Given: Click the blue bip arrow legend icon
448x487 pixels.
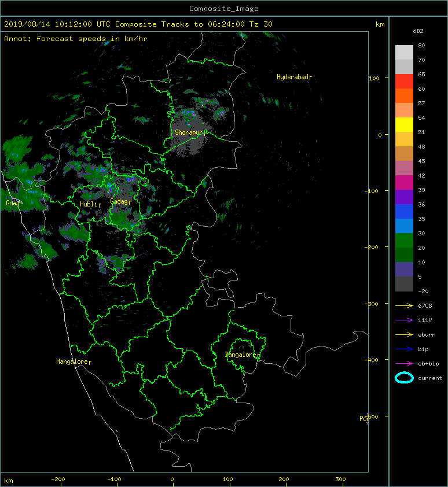Looking at the screenshot, I should click(x=404, y=349).
